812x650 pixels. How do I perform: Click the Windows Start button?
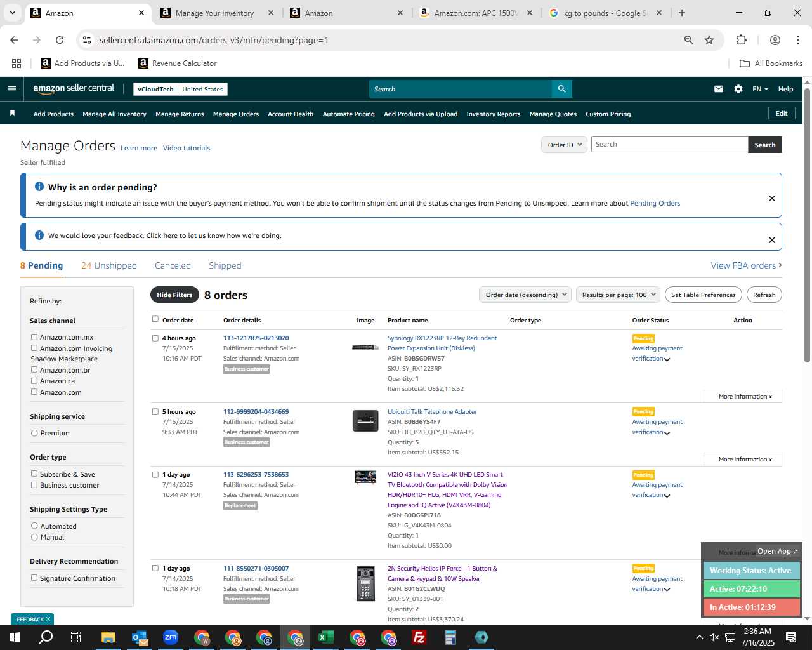click(15, 637)
